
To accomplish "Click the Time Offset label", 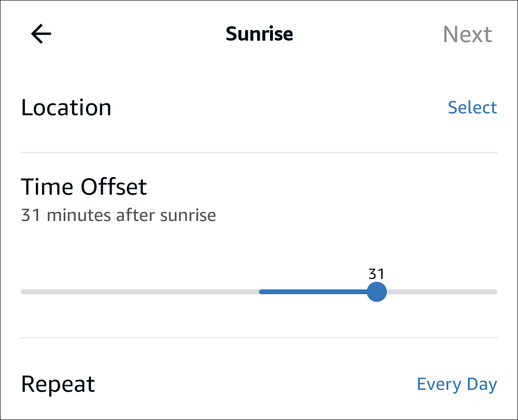I will (84, 187).
